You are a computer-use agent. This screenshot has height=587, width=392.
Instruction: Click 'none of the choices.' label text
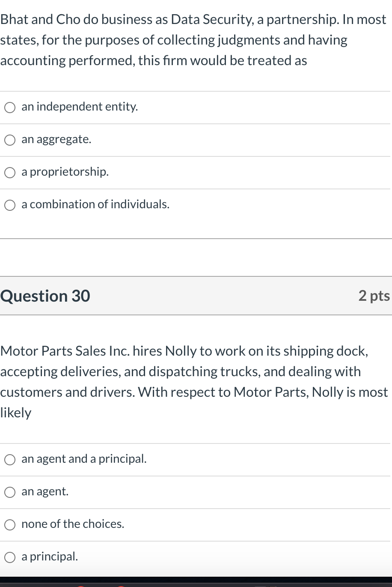coord(73,524)
